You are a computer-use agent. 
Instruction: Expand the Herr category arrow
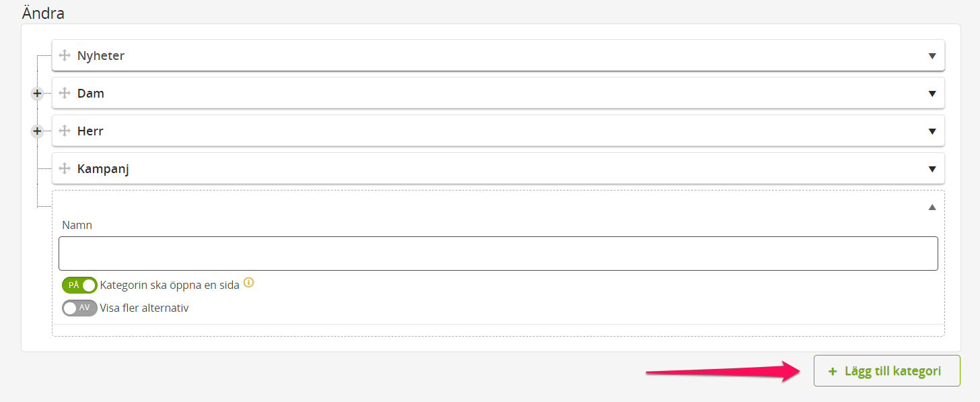coord(932,131)
